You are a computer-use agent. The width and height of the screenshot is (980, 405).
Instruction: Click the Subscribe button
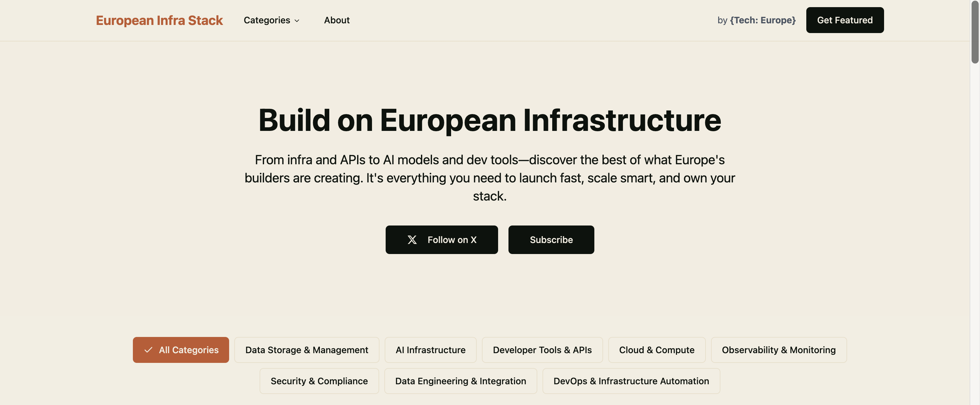tap(551, 239)
